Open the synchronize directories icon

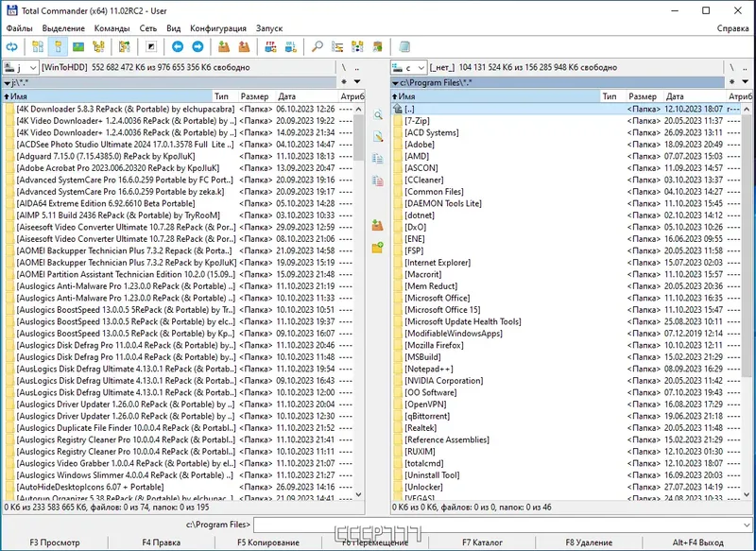[x=357, y=46]
